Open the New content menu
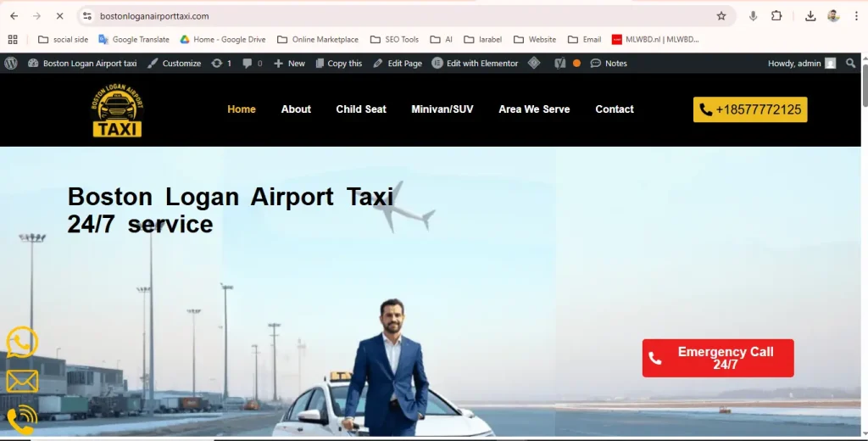868x441 pixels. click(x=289, y=63)
